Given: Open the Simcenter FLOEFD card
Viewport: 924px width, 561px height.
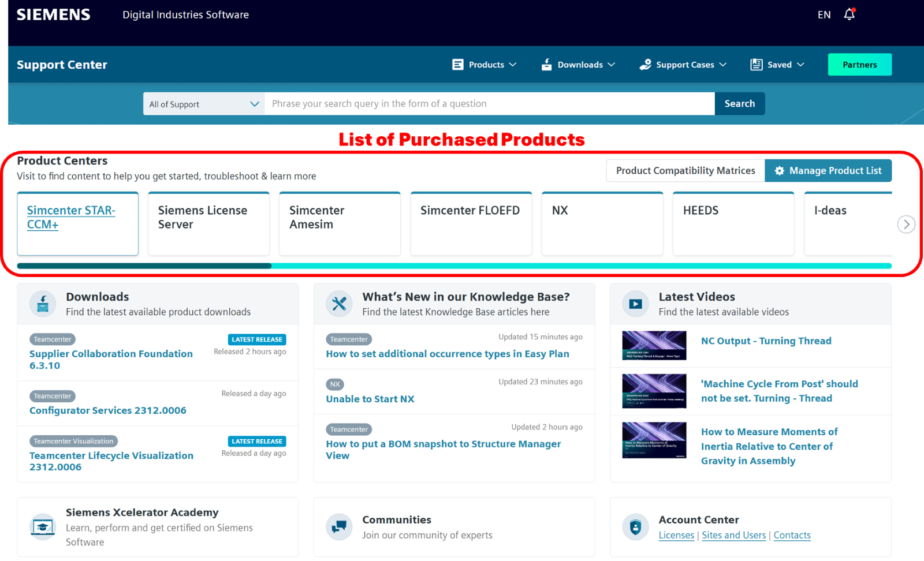Looking at the screenshot, I should tap(471, 223).
